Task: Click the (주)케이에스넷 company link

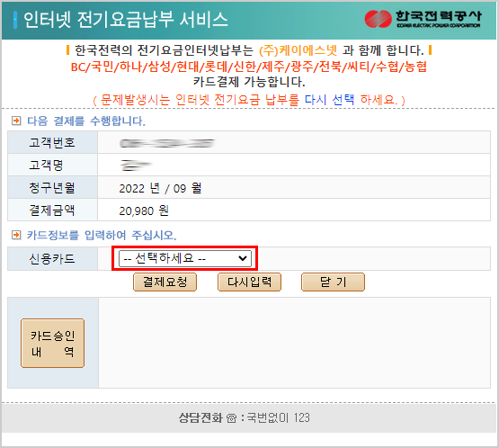Action: point(298,50)
